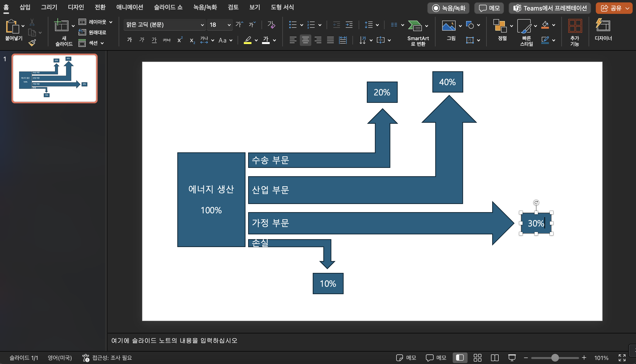Open the Design tab

click(76, 7)
